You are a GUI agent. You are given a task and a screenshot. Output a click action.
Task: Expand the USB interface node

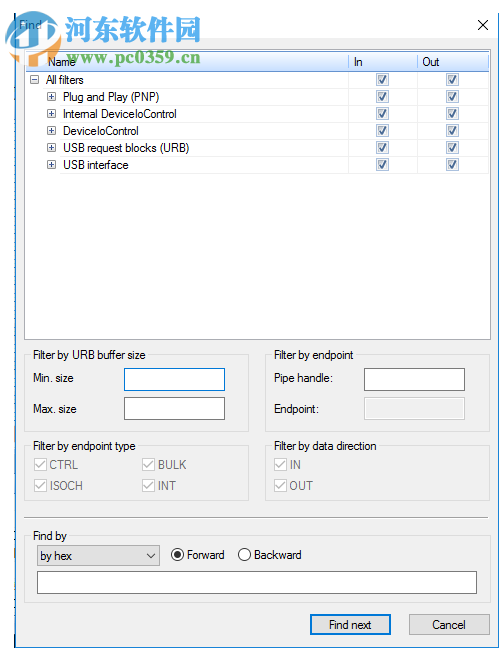[x=51, y=164]
